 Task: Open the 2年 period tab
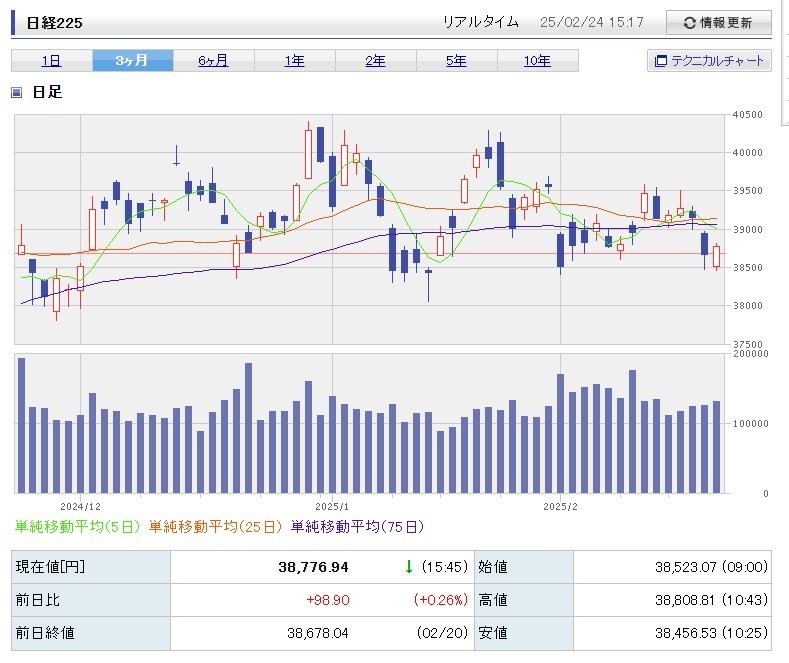[375, 61]
